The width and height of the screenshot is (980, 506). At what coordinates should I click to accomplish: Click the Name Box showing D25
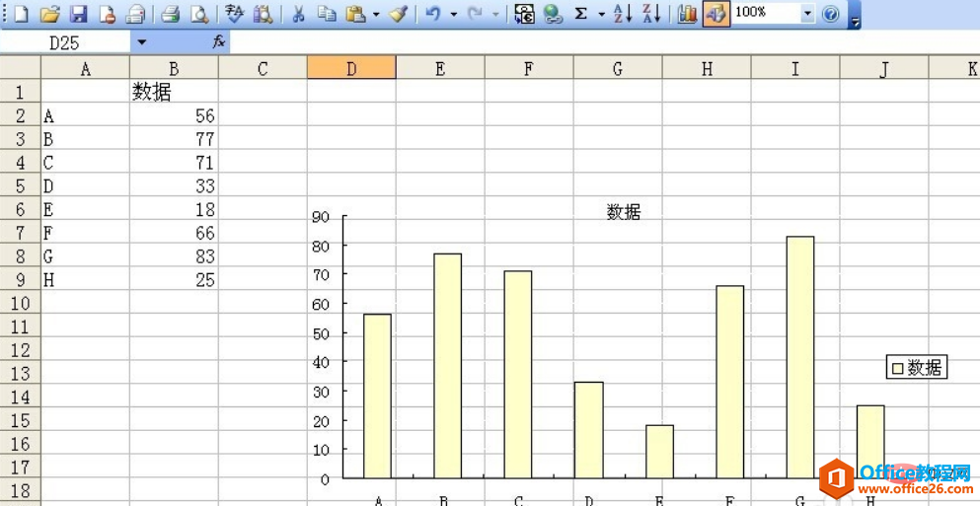tap(65, 42)
